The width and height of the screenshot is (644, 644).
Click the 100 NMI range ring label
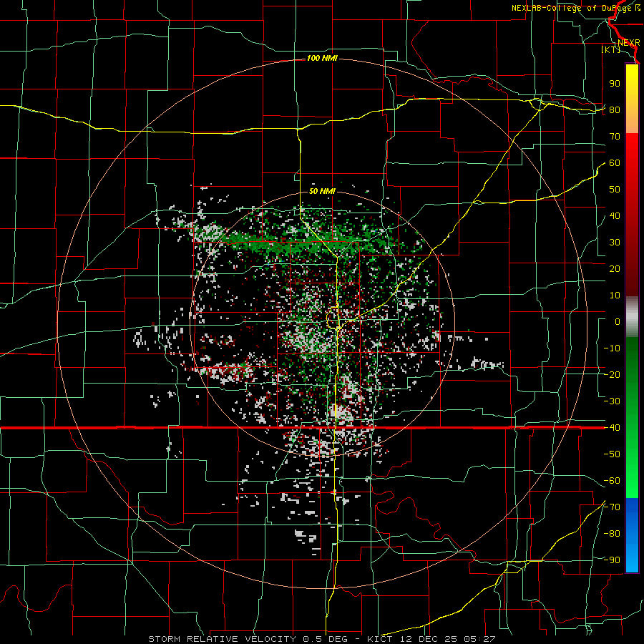(x=322, y=59)
